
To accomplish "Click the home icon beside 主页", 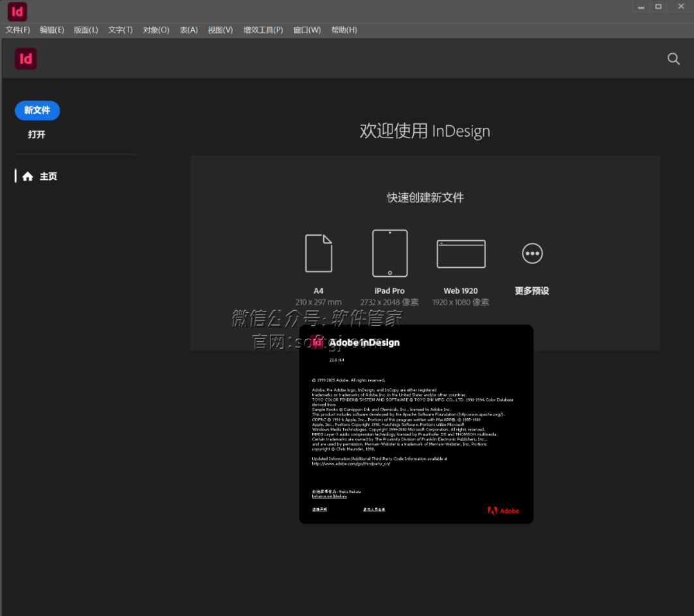I will (x=28, y=177).
